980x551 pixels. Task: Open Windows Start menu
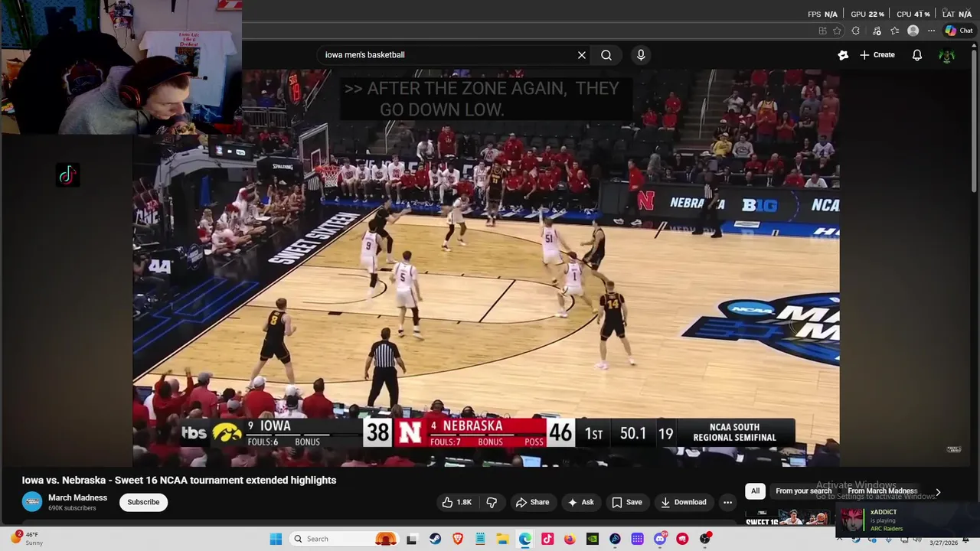click(276, 539)
